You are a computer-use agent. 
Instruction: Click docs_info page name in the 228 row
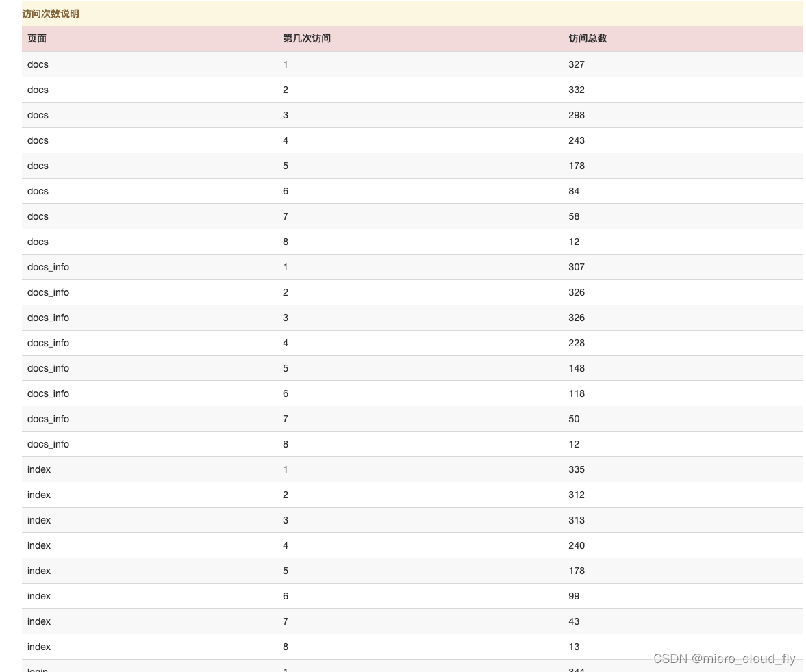[48, 343]
